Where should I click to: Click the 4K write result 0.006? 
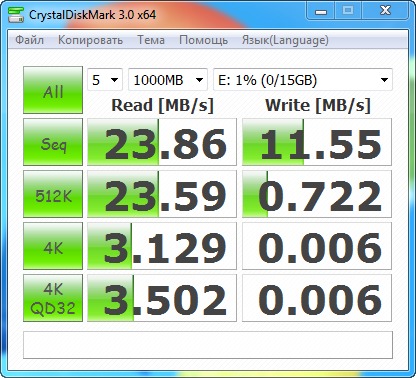317,246
